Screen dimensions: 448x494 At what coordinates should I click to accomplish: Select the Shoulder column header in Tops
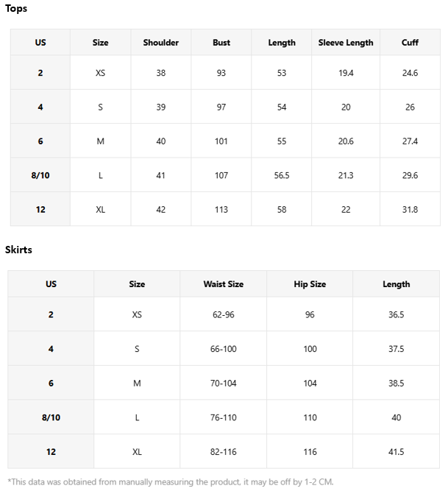pyautogui.click(x=161, y=43)
